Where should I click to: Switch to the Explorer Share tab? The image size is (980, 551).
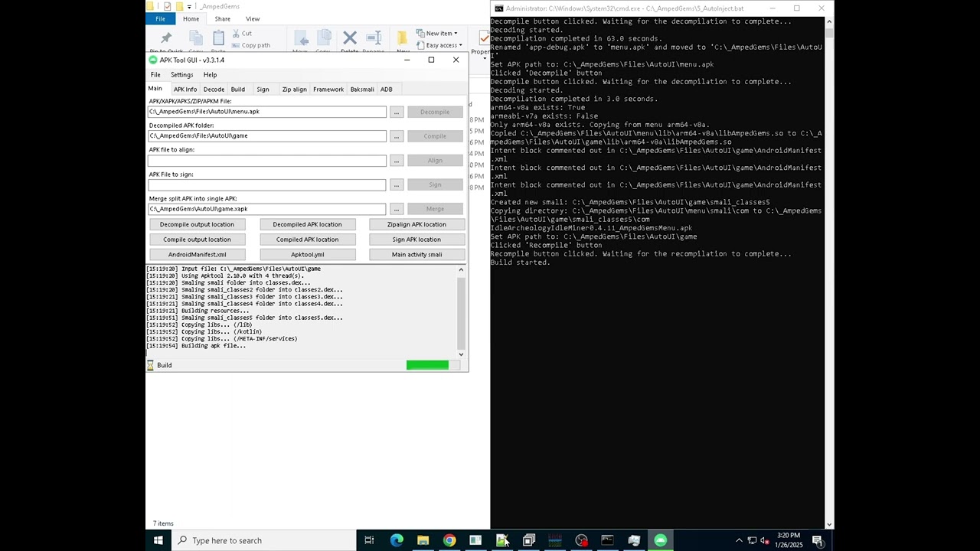pos(222,18)
